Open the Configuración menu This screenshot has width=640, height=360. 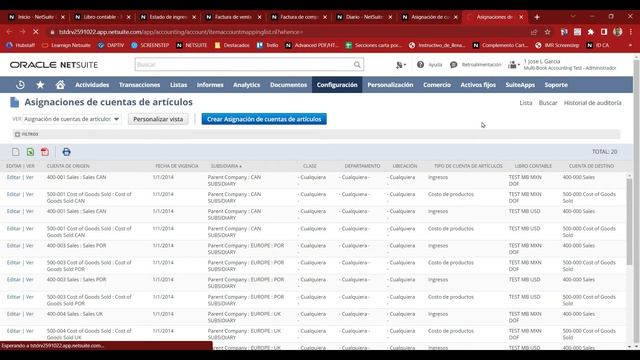click(337, 85)
